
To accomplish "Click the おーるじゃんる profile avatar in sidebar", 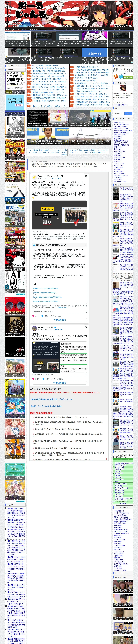I will [x=123, y=88].
